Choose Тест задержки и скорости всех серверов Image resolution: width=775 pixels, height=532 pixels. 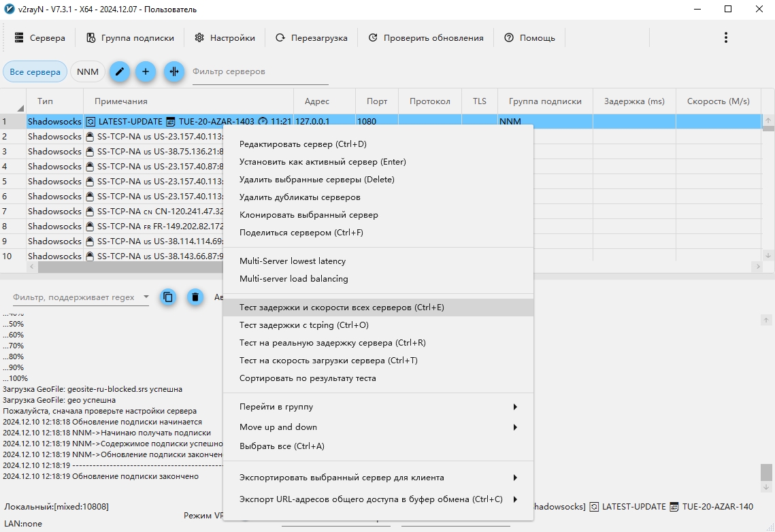[378, 307]
